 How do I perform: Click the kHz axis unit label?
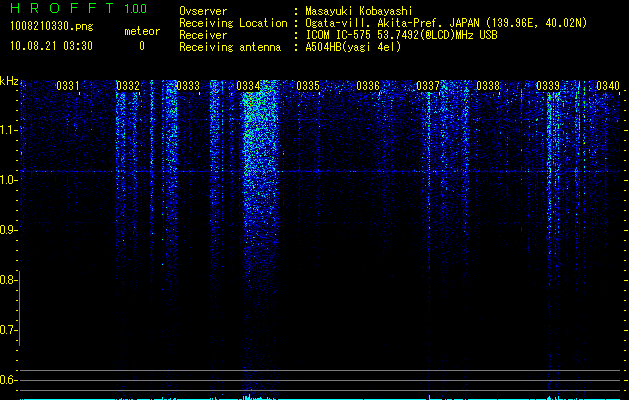(x=9, y=81)
